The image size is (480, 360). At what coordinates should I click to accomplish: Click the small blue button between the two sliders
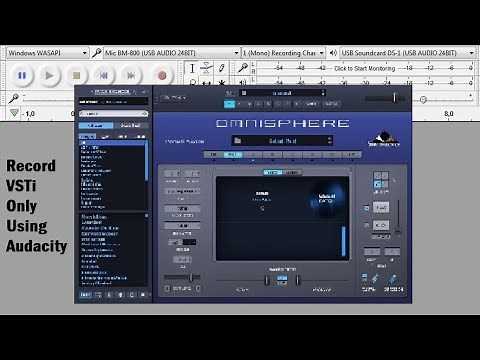pos(282,277)
